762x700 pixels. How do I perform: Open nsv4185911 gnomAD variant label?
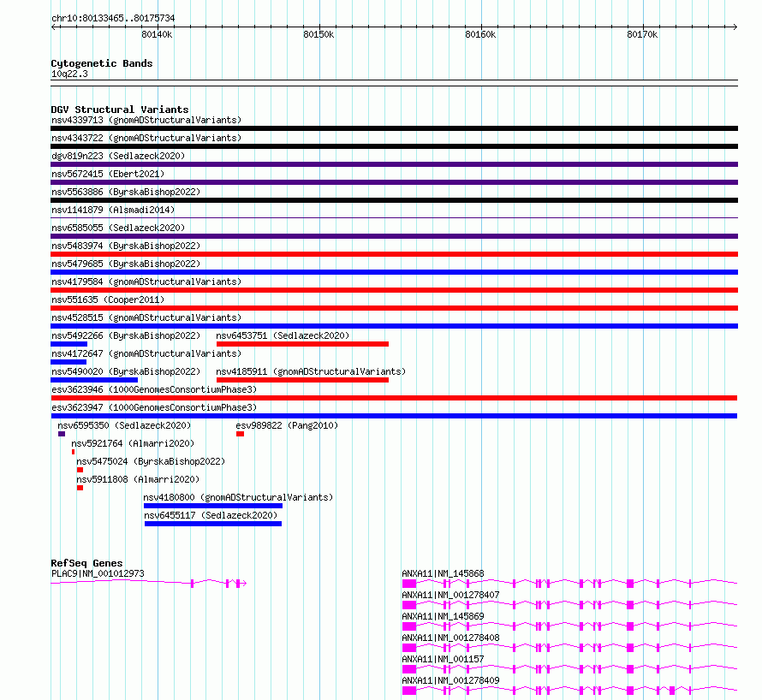coord(311,371)
